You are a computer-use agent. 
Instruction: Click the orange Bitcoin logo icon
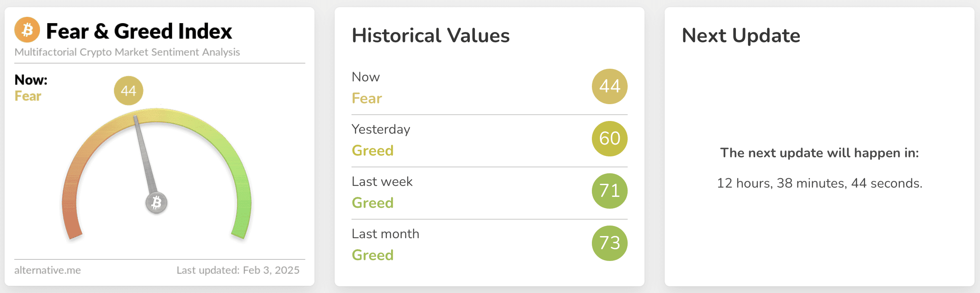27,30
